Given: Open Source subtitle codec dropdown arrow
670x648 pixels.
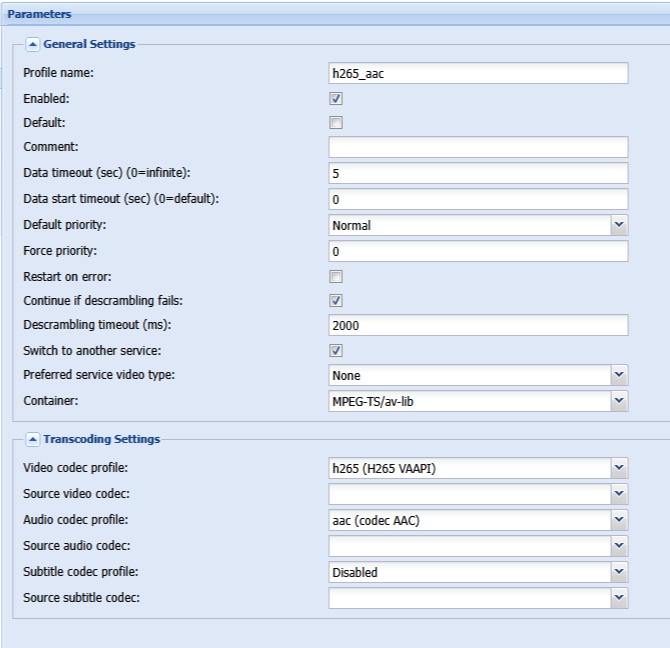Looking at the screenshot, I should 619,598.
